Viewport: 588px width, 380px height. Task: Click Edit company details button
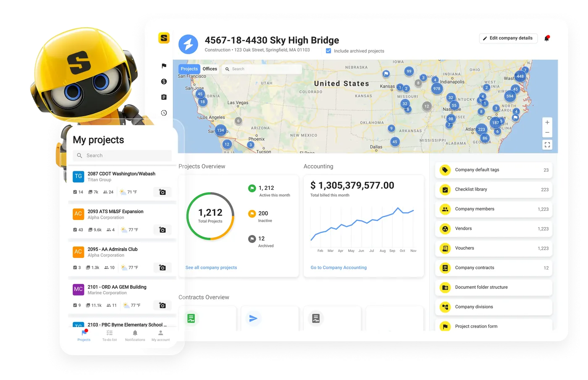pyautogui.click(x=508, y=38)
